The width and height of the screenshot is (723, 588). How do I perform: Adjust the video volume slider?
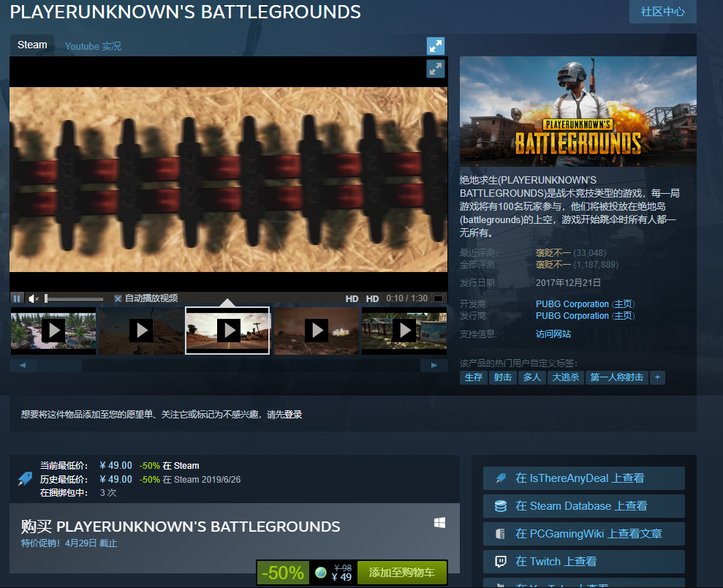(74, 298)
